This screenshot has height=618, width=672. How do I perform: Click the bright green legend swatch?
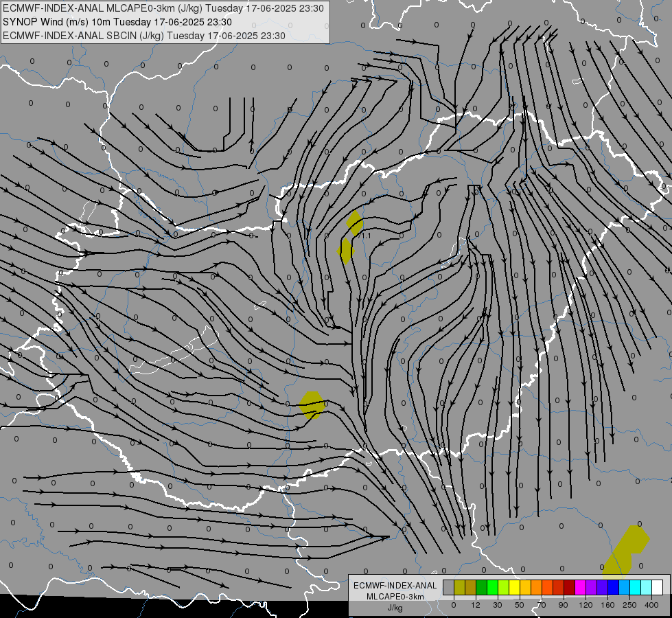pos(492,588)
